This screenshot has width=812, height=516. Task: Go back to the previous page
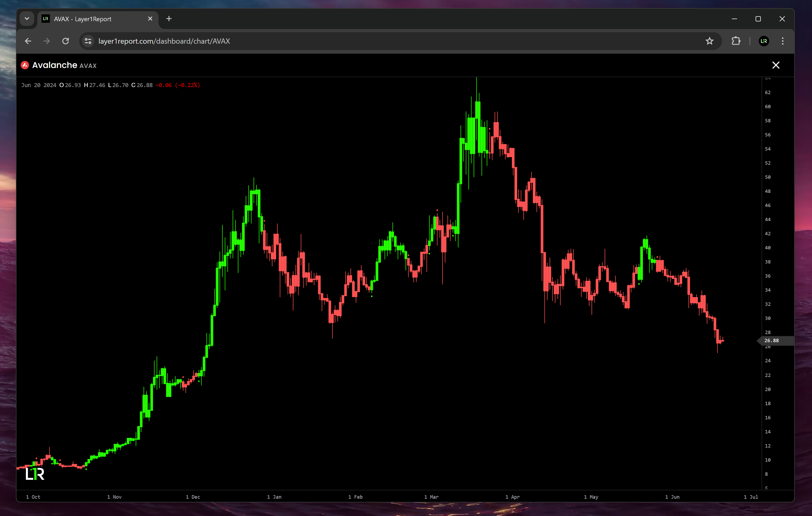pyautogui.click(x=28, y=41)
